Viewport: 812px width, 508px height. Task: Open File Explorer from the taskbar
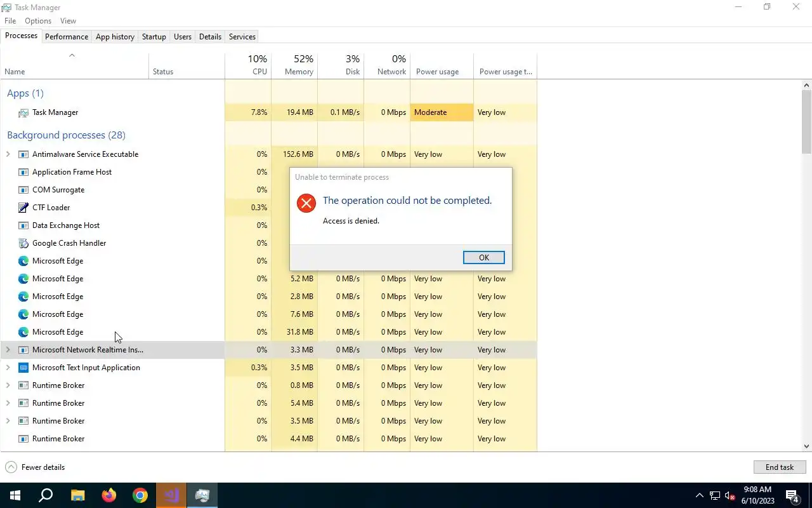point(77,495)
